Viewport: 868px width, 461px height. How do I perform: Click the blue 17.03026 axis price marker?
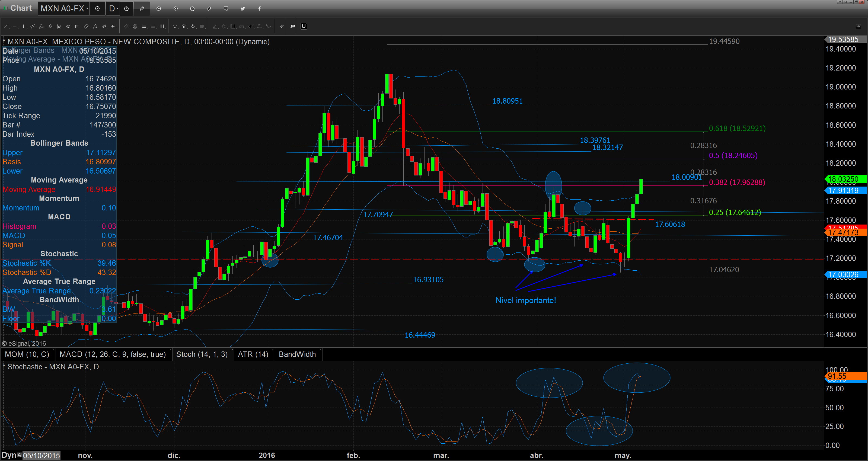846,274
